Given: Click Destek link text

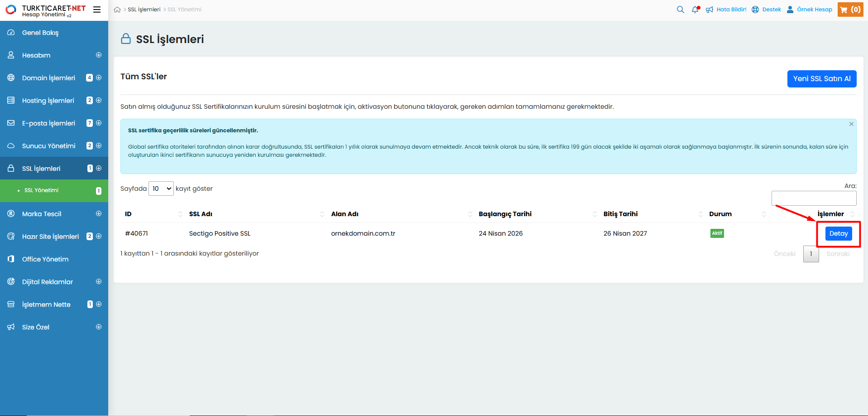Looking at the screenshot, I should tap(772, 10).
